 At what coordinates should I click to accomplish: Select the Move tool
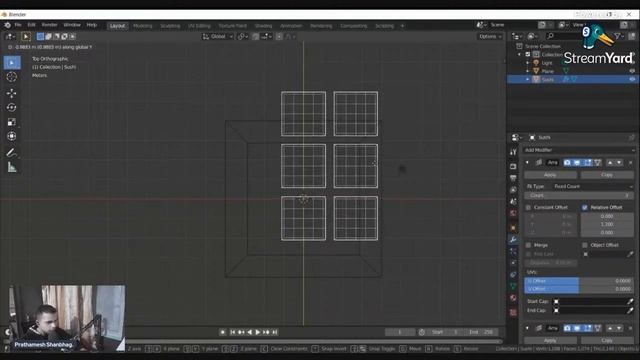tap(11, 93)
